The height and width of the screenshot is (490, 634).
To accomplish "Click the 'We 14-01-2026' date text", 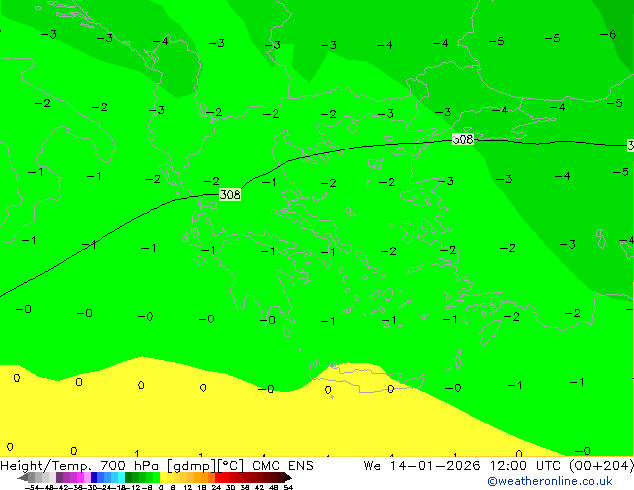I will [x=422, y=465].
